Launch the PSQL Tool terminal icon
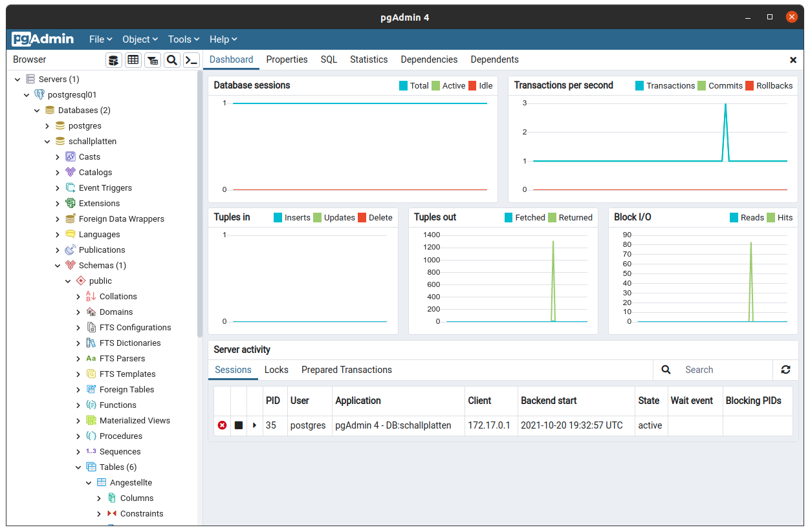This screenshot has width=810, height=532. click(192, 60)
